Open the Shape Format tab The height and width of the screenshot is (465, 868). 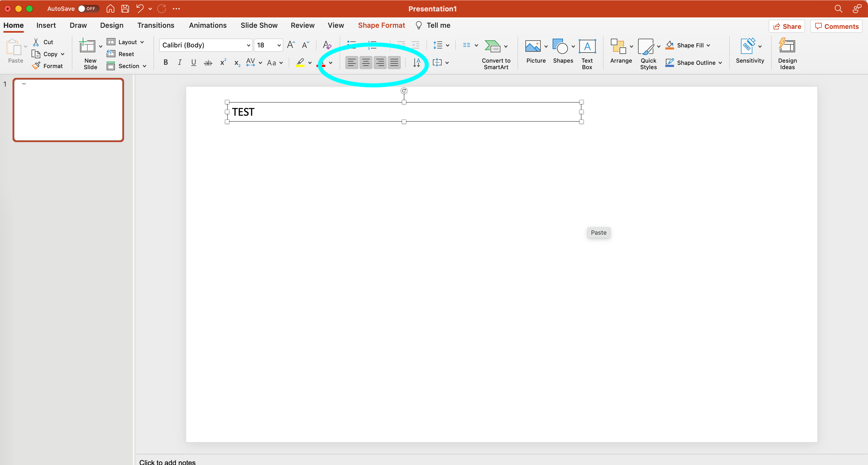[x=381, y=25]
